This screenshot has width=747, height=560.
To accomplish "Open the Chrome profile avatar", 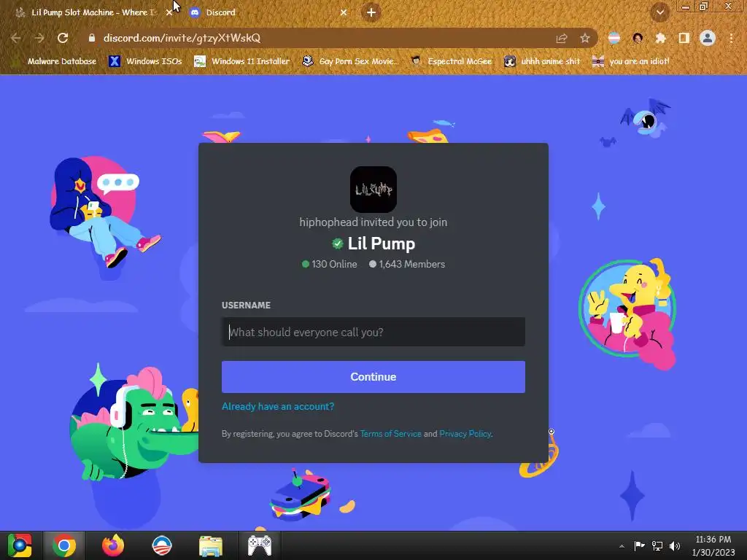I will 708,38.
